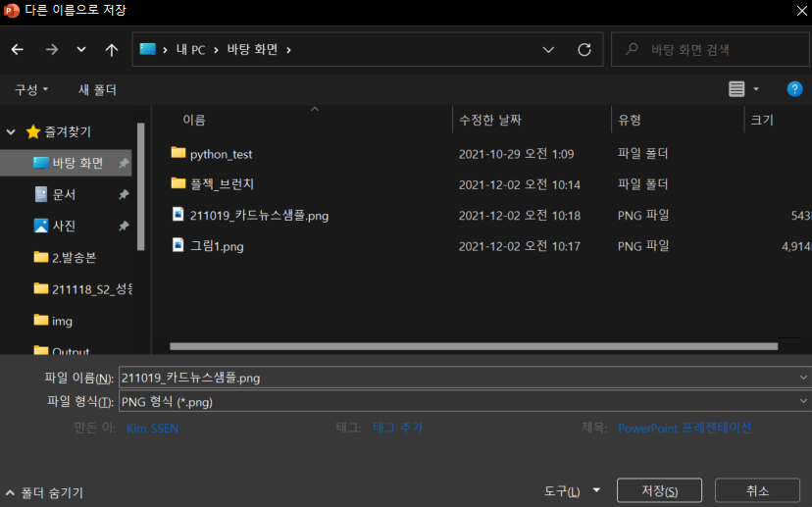
Task: Click date 2021-12-02 오전 10:17
Action: coord(520,246)
